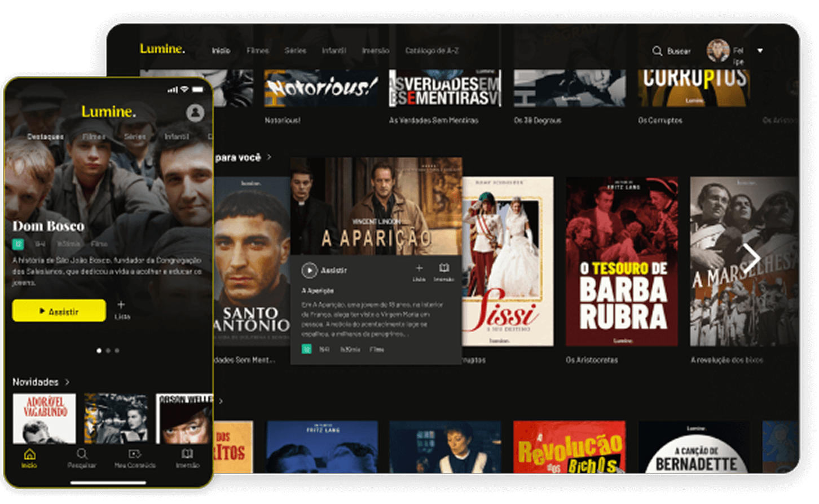Click the Meu Conteúdo icon in the phone's bottom bar
Screen dimensions: 819x504
pos(135,454)
